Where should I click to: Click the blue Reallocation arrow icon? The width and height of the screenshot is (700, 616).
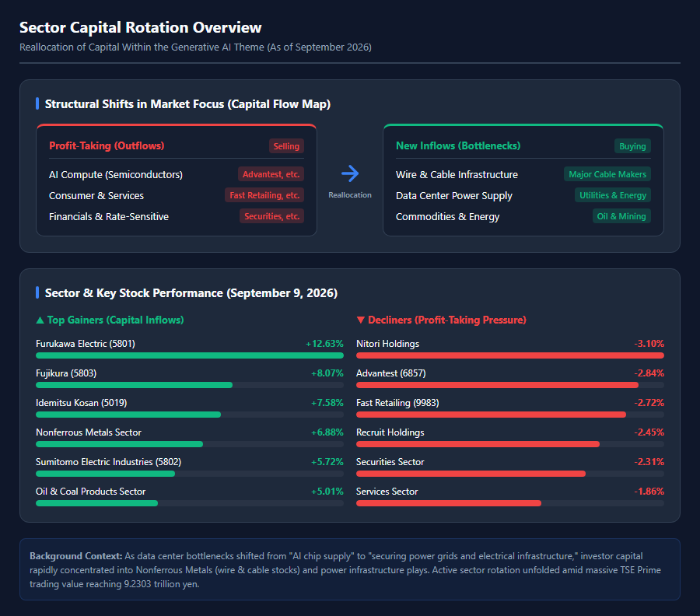[x=350, y=173]
